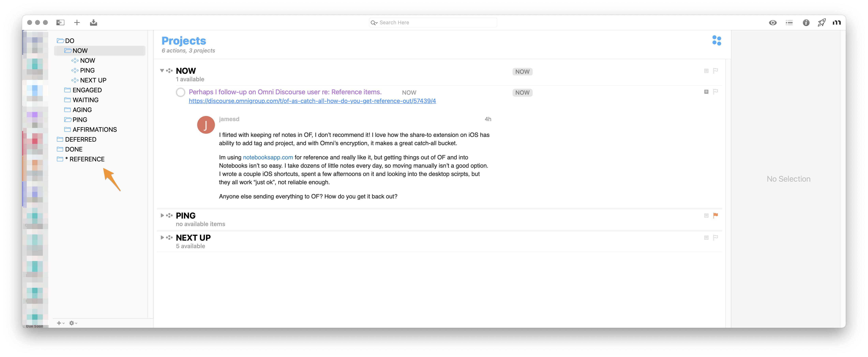This screenshot has width=868, height=357.
Task: Click the PING project title in outline
Action: (186, 216)
